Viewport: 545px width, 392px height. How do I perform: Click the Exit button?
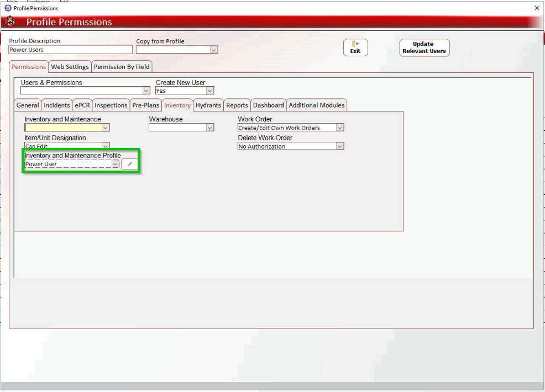[x=356, y=47]
